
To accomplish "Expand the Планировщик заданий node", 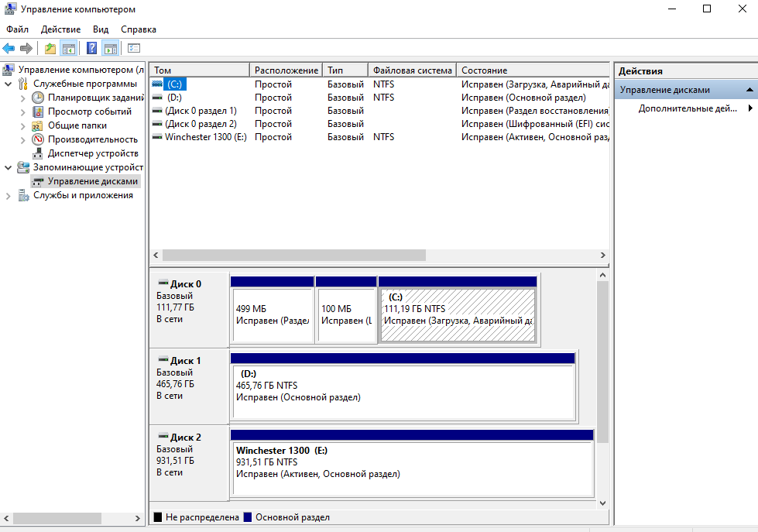I will (x=22, y=98).
